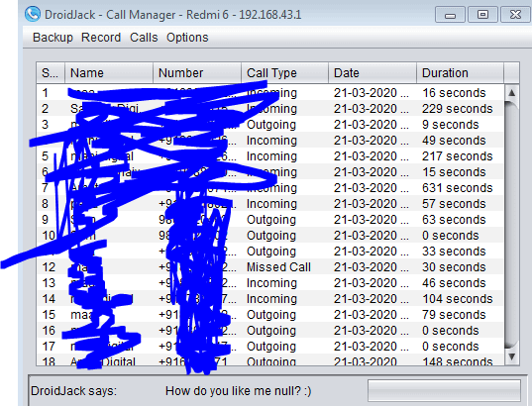Open the Options menu
532x406 pixels.
(187, 38)
